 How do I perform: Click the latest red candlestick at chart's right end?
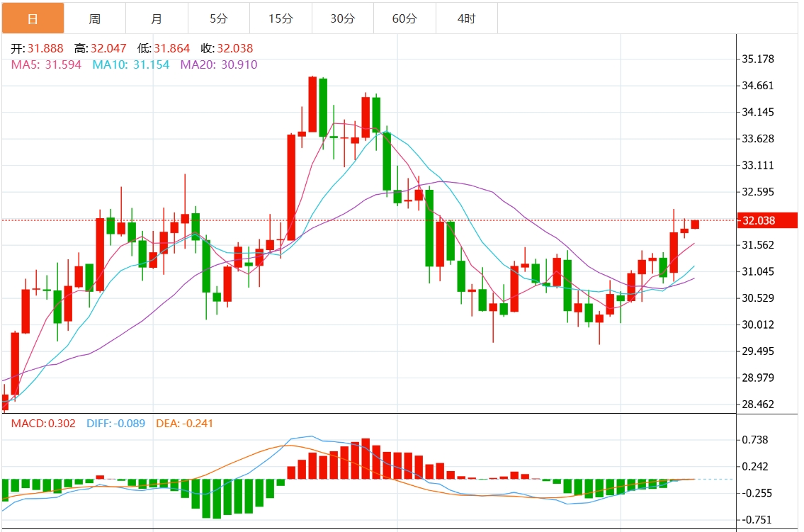(x=695, y=225)
